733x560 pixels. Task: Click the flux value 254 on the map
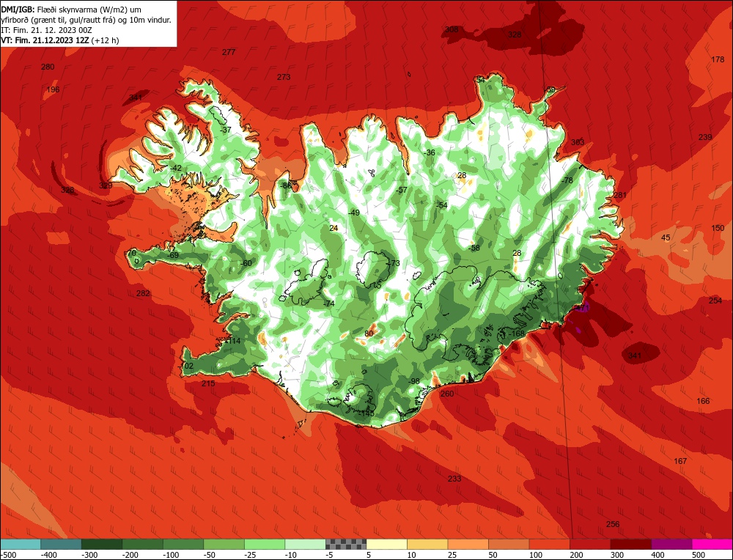click(715, 301)
